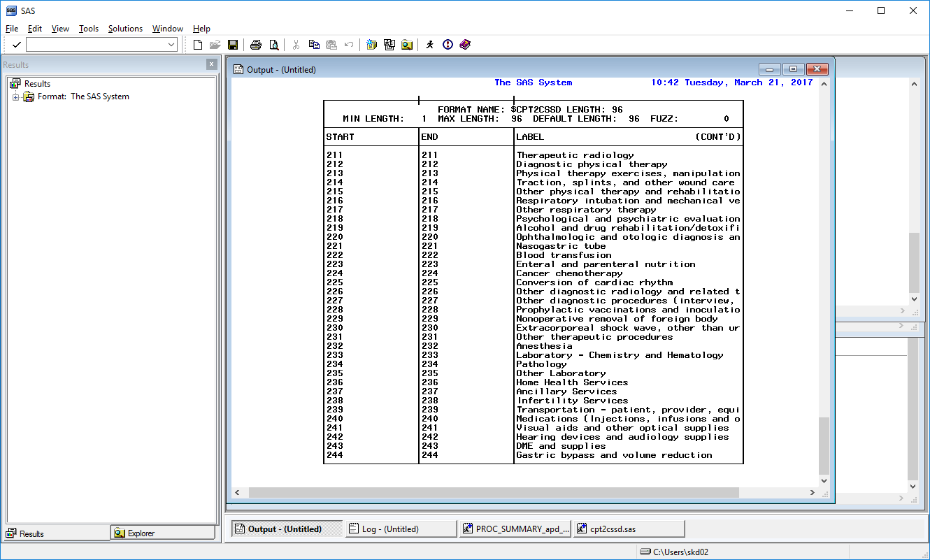The height and width of the screenshot is (560, 930).
Task: Click the Copy icon in toolbar
Action: [x=314, y=45]
